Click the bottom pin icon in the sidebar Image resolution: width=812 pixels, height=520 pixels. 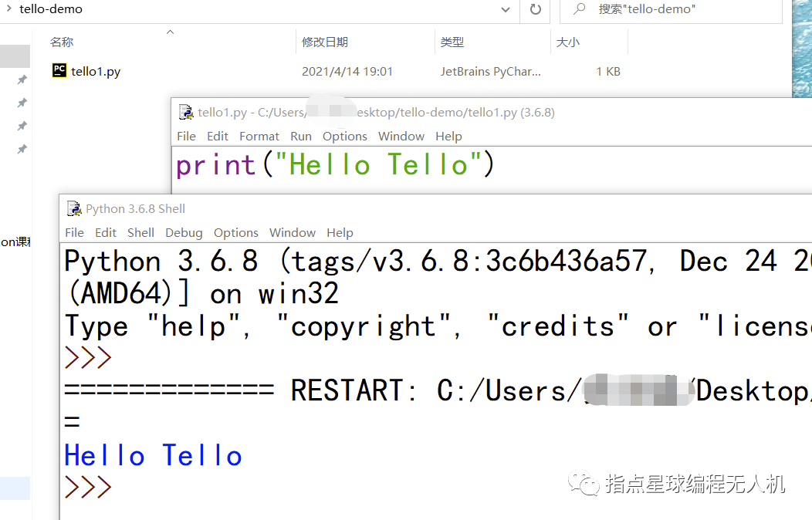click(22, 149)
